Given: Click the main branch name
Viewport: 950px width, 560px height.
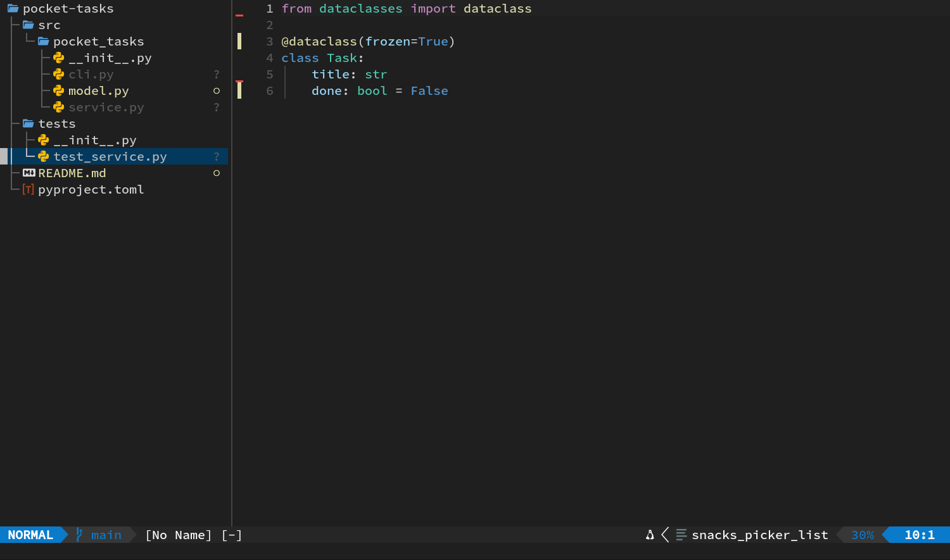Looking at the screenshot, I should click(x=106, y=535).
